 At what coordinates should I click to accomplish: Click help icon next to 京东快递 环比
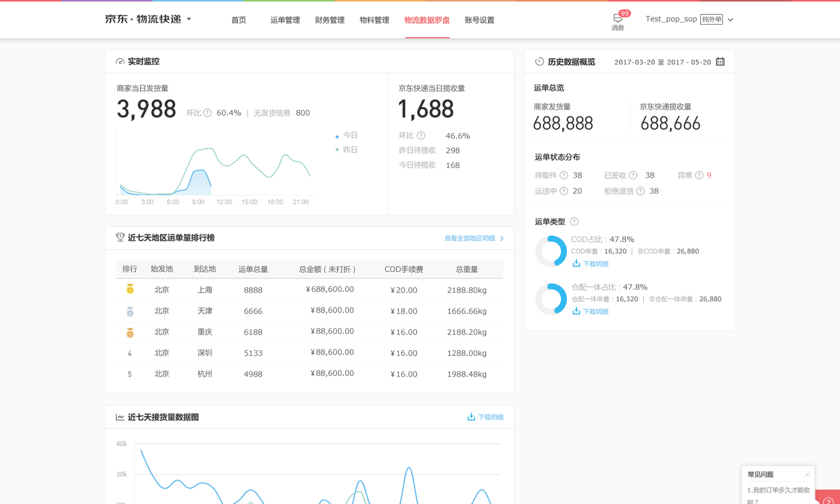coord(421,135)
